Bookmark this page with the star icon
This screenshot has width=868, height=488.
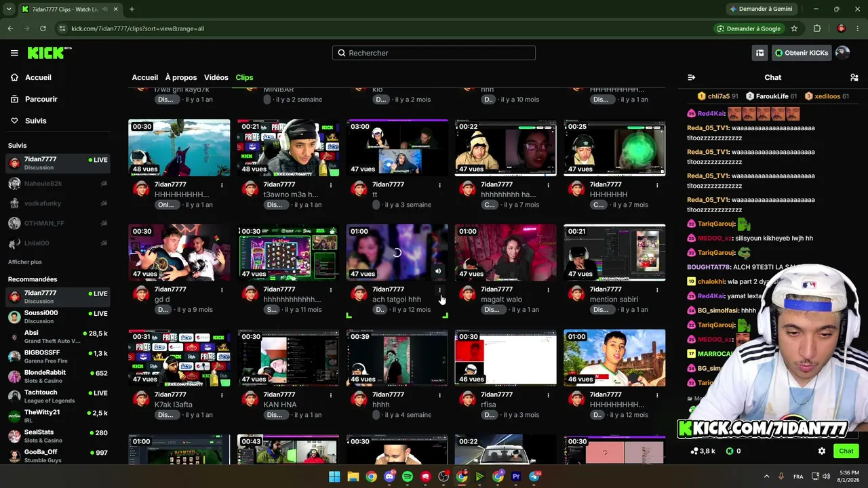point(794,28)
